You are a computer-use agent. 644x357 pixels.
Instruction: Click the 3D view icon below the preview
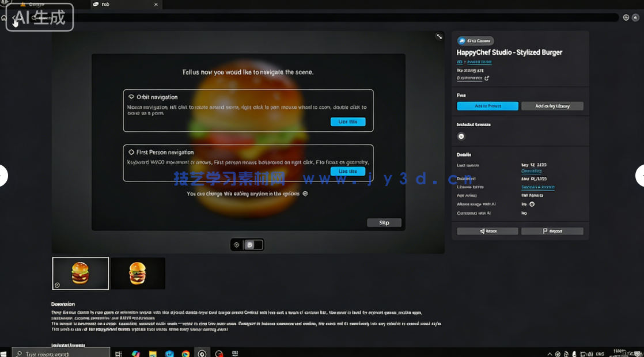coord(236,245)
